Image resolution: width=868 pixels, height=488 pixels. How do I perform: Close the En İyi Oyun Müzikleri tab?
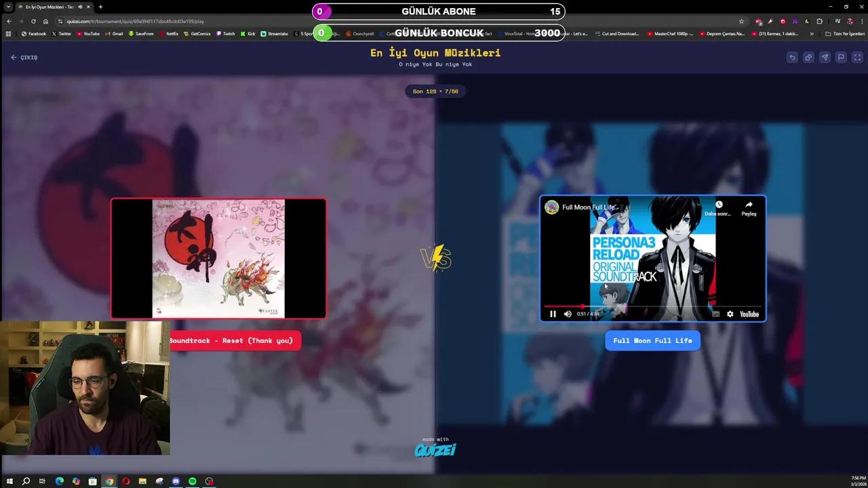[88, 7]
